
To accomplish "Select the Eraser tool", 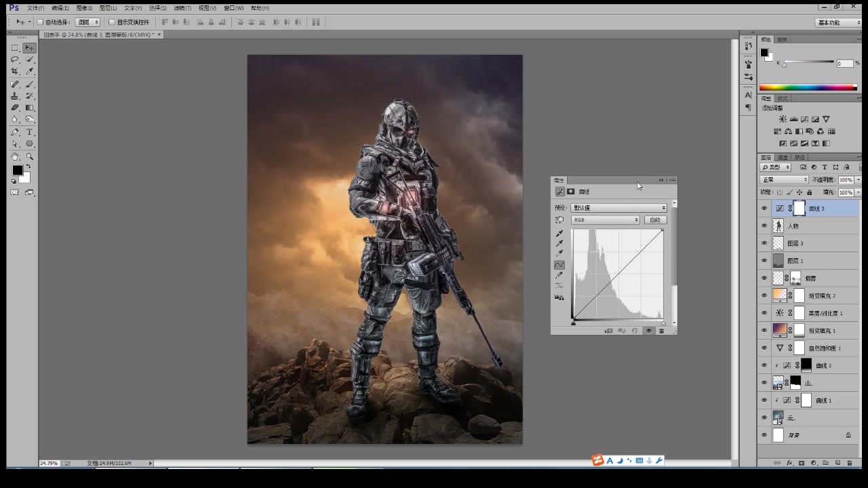I will (15, 108).
